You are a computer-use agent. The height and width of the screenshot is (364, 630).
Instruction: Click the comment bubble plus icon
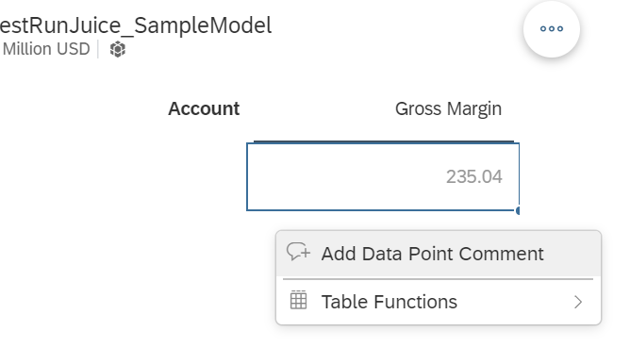point(298,252)
